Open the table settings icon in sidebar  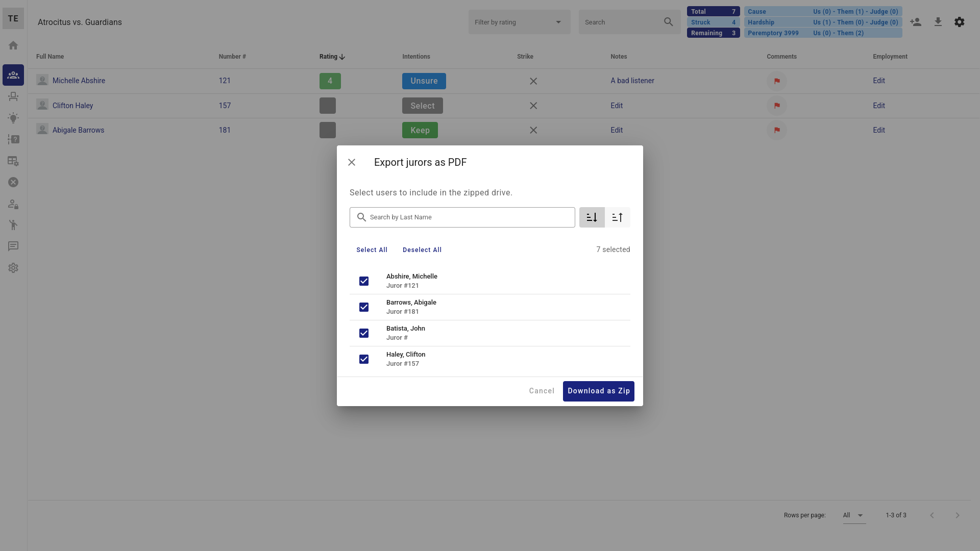[13, 161]
